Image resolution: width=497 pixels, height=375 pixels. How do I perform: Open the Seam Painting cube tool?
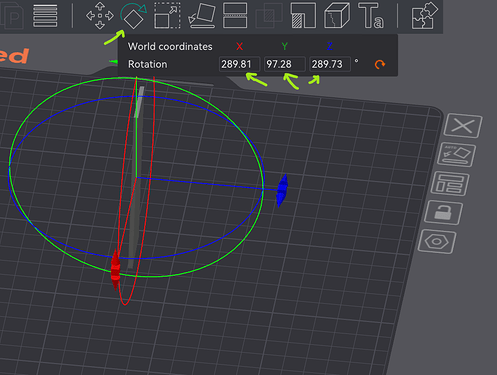337,16
